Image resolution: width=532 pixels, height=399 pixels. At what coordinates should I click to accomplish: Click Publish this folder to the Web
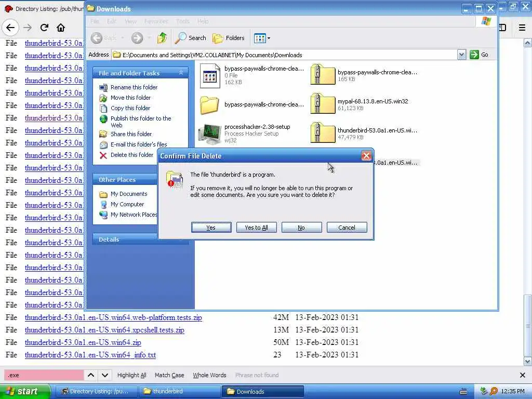coord(141,122)
